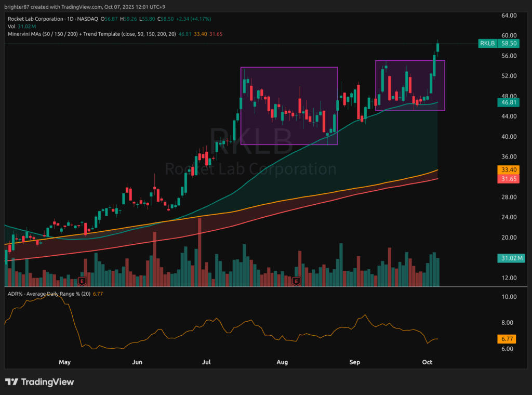Click the Vol indicator legend
Image resolution: width=532 pixels, height=395 pixels.
11,26
